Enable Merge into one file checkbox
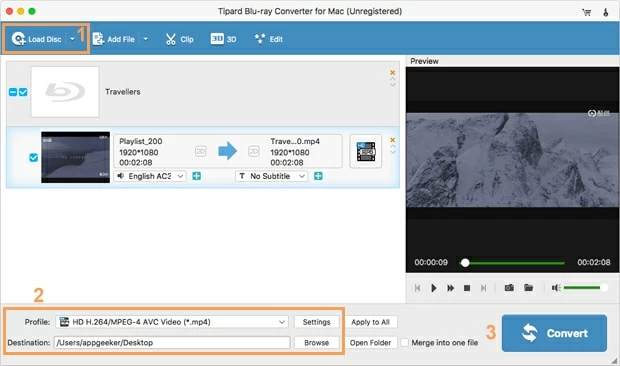This screenshot has height=366, width=620. [x=405, y=342]
